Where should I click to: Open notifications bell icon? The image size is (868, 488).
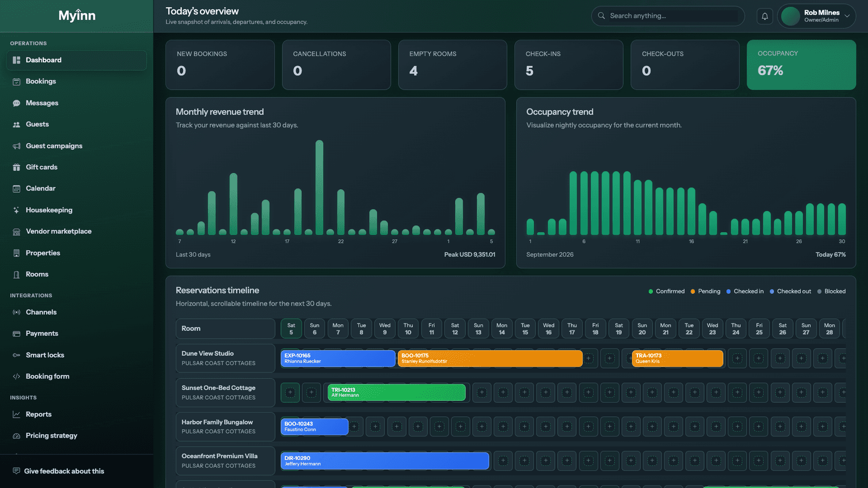click(765, 16)
